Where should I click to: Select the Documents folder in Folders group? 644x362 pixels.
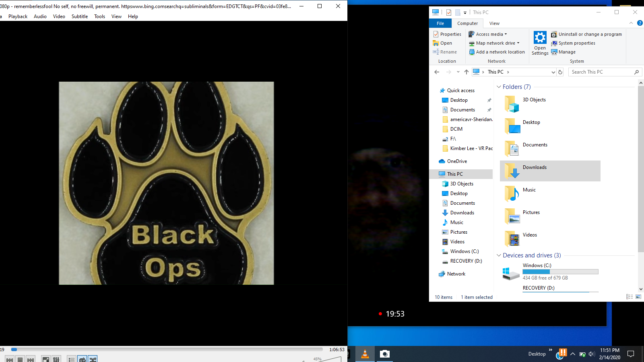[550, 148]
